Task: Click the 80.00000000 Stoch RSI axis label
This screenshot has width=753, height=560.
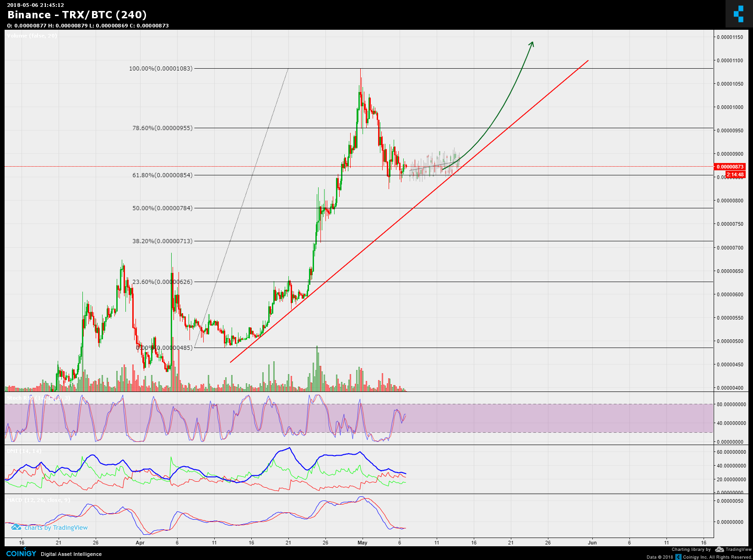Action: (x=731, y=404)
